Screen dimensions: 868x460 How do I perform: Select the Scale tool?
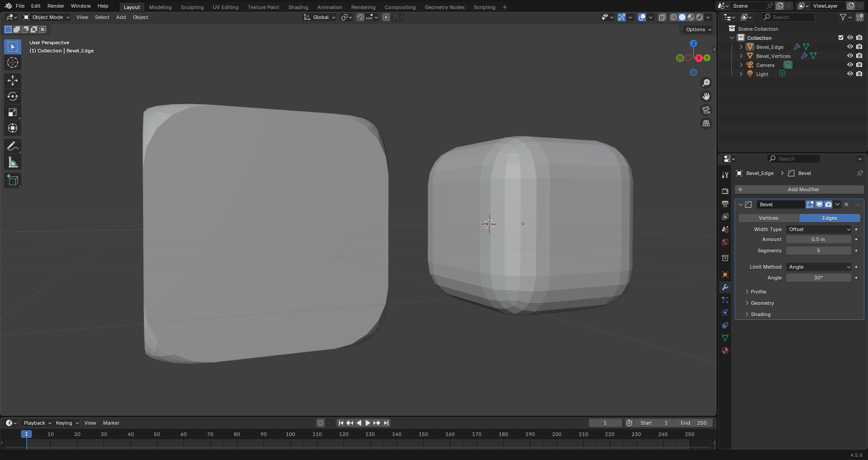(13, 112)
